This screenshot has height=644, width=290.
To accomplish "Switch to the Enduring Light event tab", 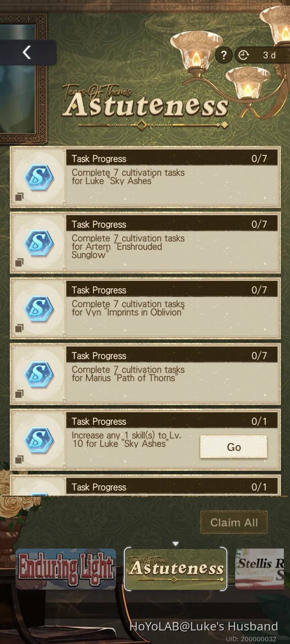I will pos(66,569).
